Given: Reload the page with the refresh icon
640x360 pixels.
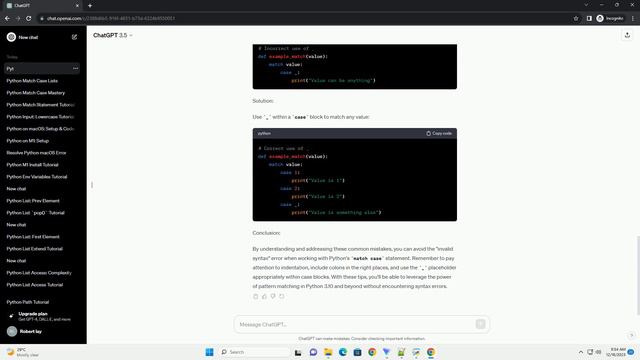Looking at the screenshot, I should 29,18.
